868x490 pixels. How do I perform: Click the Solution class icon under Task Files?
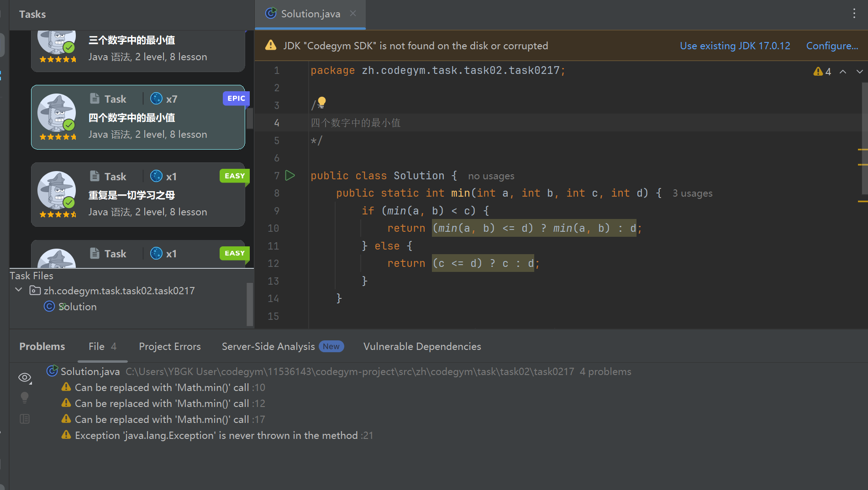pos(49,306)
